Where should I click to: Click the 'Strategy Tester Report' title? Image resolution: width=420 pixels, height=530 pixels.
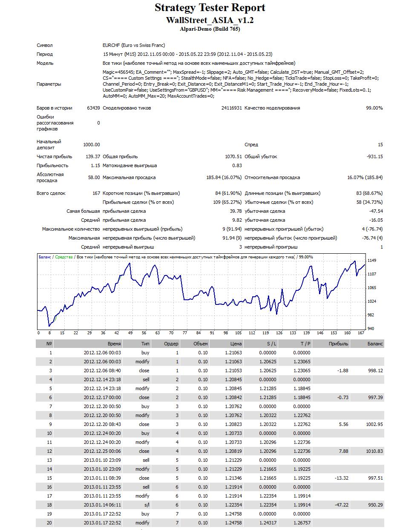(210, 8)
